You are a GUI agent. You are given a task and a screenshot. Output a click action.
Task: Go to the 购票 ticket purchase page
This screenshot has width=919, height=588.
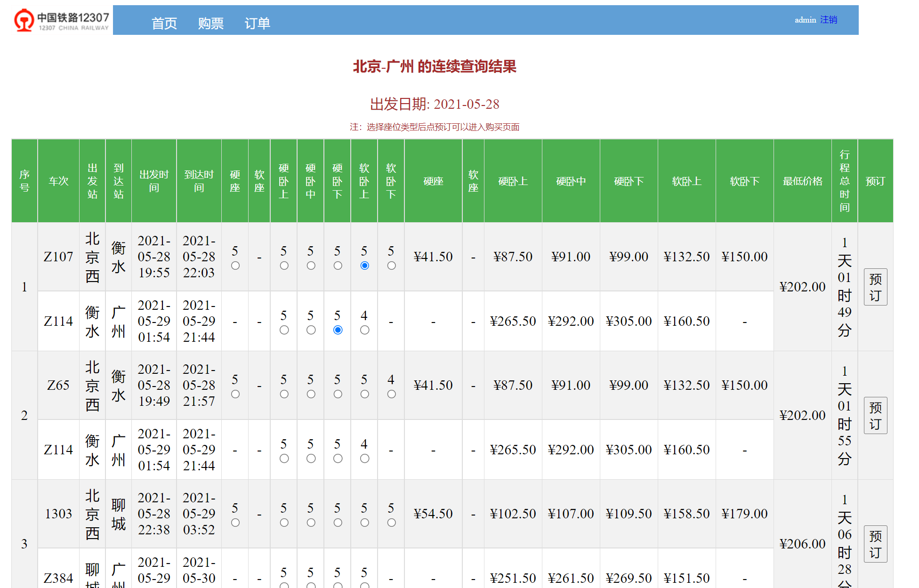pos(210,23)
